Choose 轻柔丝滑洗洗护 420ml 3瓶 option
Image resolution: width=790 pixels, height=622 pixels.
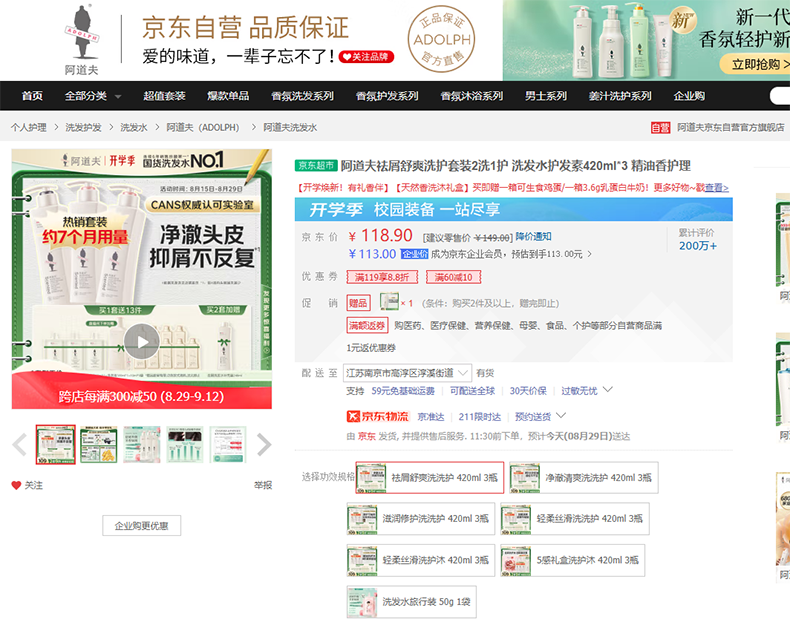pos(575,519)
